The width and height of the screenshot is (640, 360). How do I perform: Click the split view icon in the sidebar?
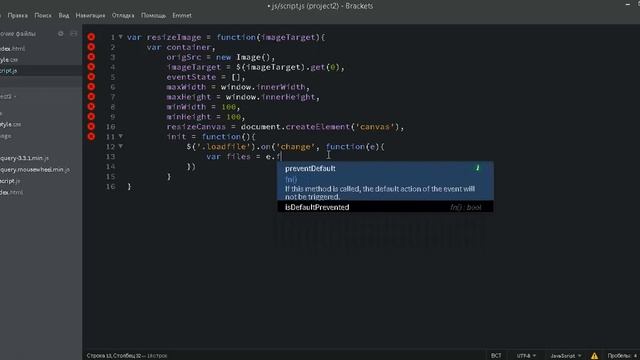(73, 33)
